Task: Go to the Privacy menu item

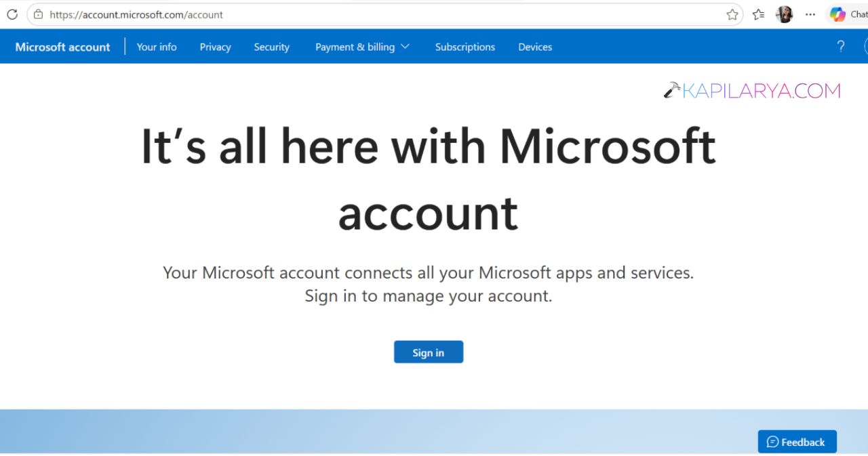Action: 215,47
